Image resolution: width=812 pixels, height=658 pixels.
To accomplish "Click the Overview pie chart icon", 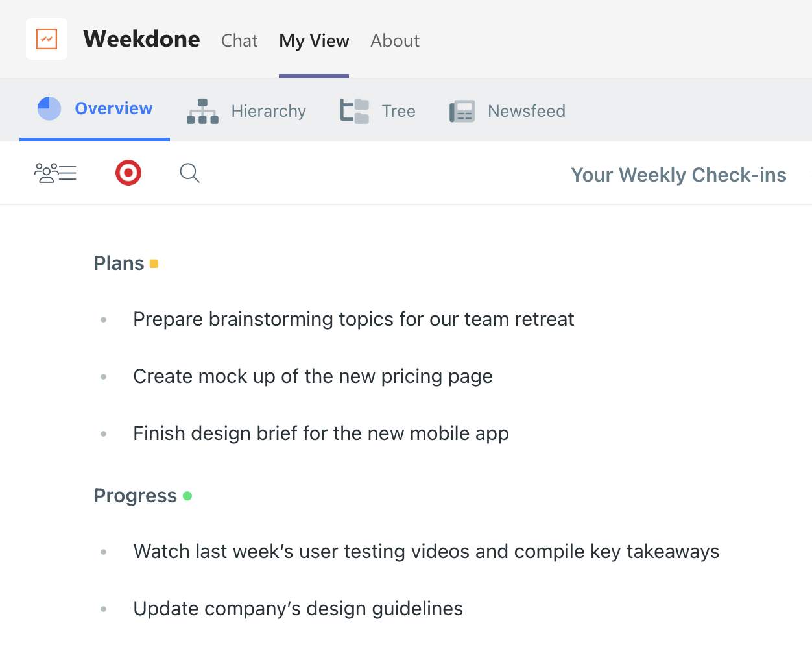I will [49, 108].
